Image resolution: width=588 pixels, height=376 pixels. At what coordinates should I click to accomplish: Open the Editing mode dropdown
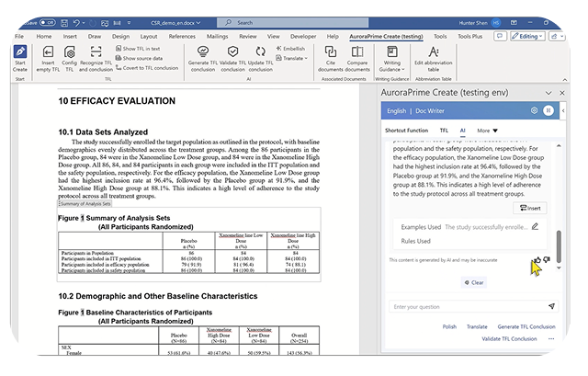(x=527, y=36)
